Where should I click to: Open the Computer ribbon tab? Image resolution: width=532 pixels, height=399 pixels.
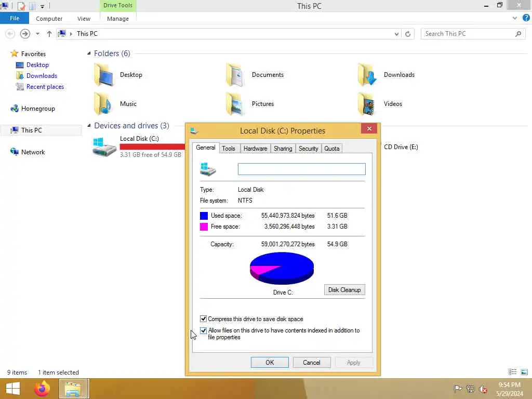(x=49, y=19)
